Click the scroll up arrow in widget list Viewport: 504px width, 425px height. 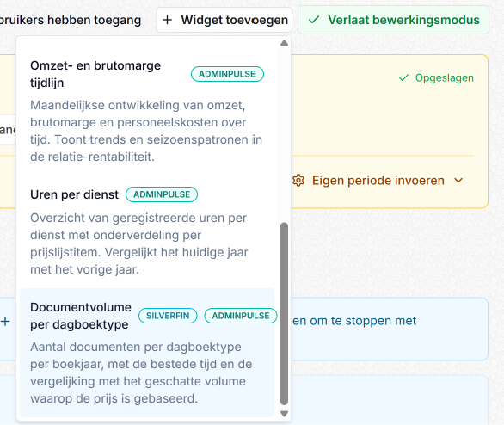tap(284, 43)
